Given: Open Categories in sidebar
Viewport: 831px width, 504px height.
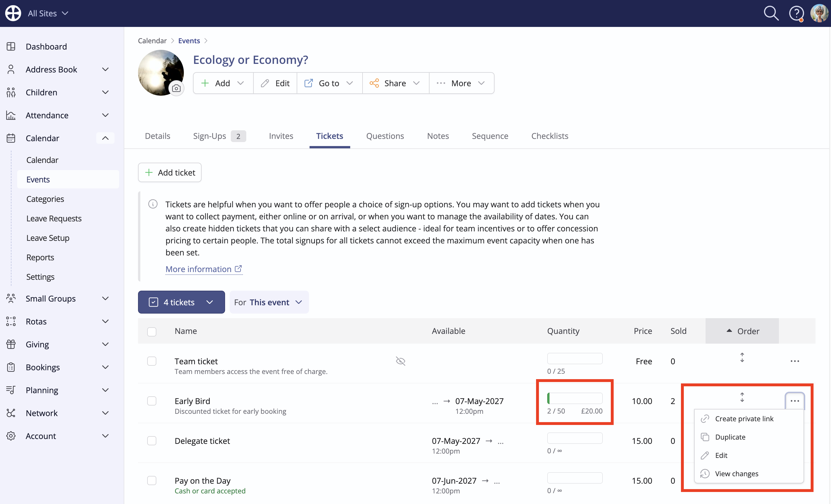Looking at the screenshot, I should coord(45,199).
